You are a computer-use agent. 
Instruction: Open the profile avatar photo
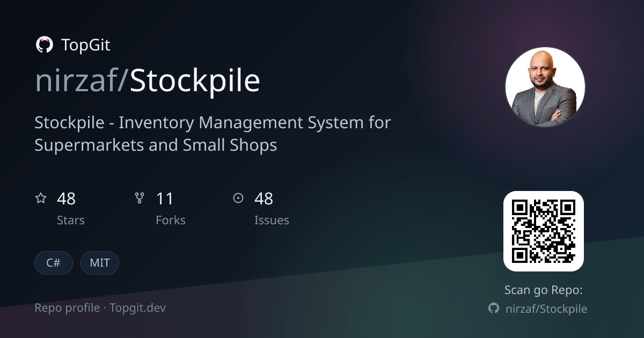click(x=545, y=87)
